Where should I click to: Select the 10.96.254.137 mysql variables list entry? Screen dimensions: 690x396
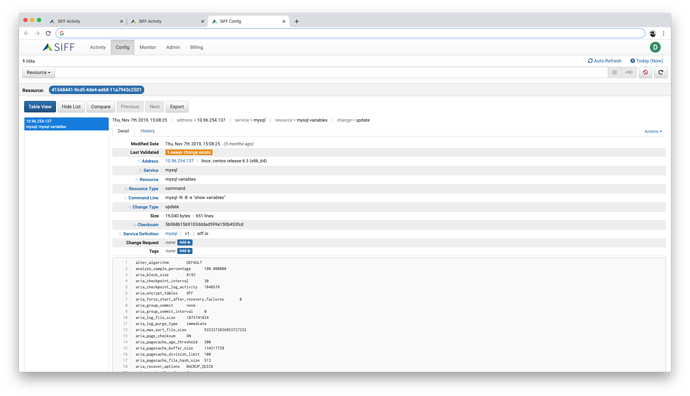tap(66, 124)
